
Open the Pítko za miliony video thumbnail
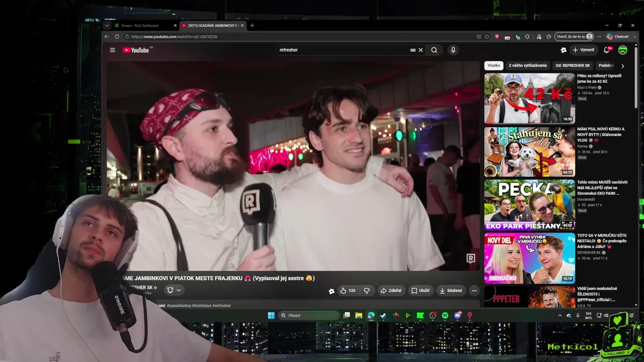[529, 99]
